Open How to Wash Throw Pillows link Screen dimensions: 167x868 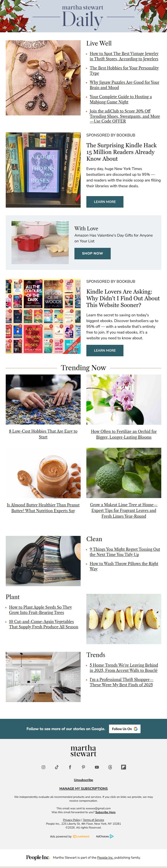click(x=124, y=566)
